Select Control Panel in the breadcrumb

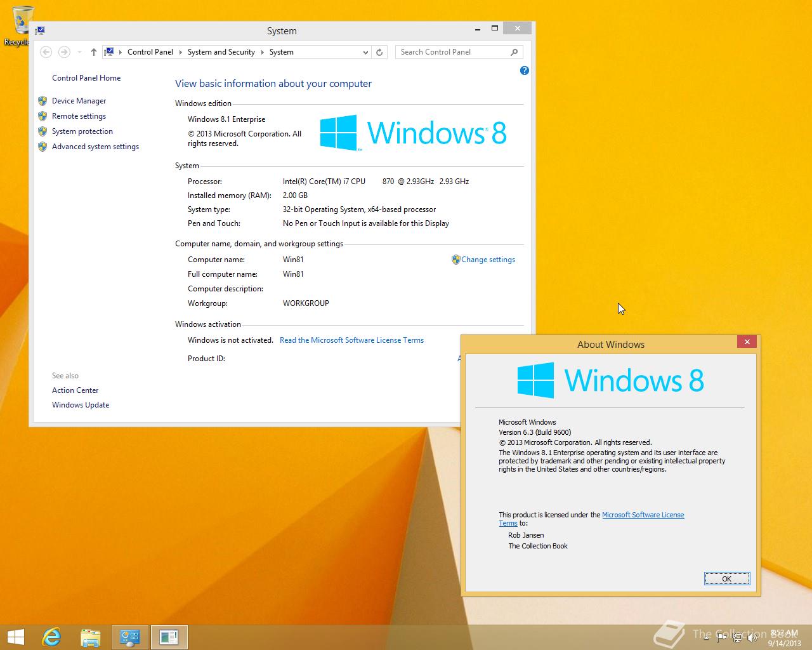(x=150, y=52)
